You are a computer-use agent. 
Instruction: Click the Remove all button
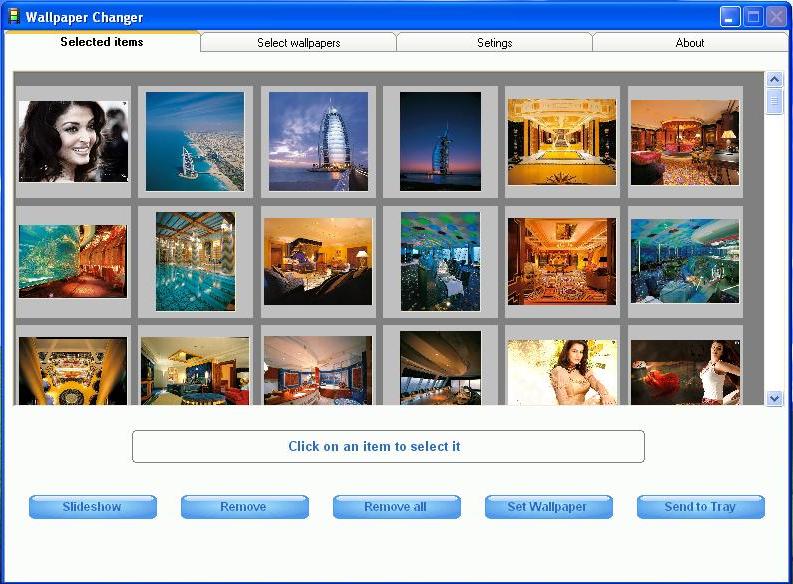click(396, 507)
